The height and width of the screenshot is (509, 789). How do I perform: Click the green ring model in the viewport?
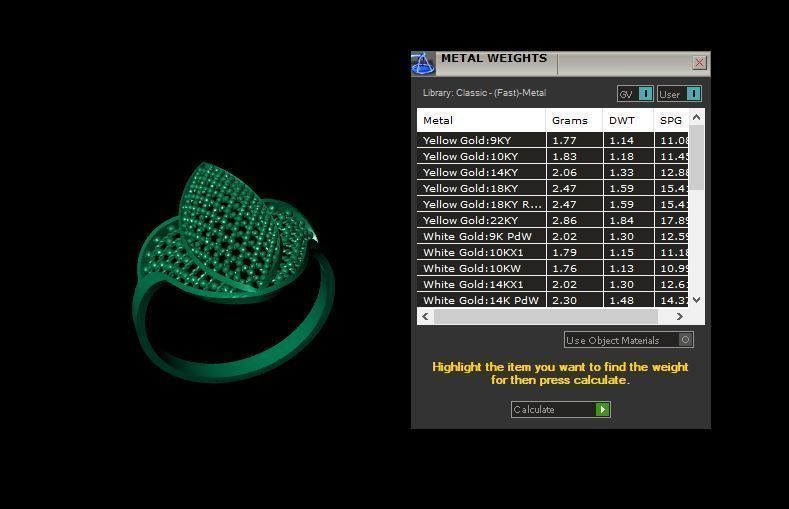(233, 273)
